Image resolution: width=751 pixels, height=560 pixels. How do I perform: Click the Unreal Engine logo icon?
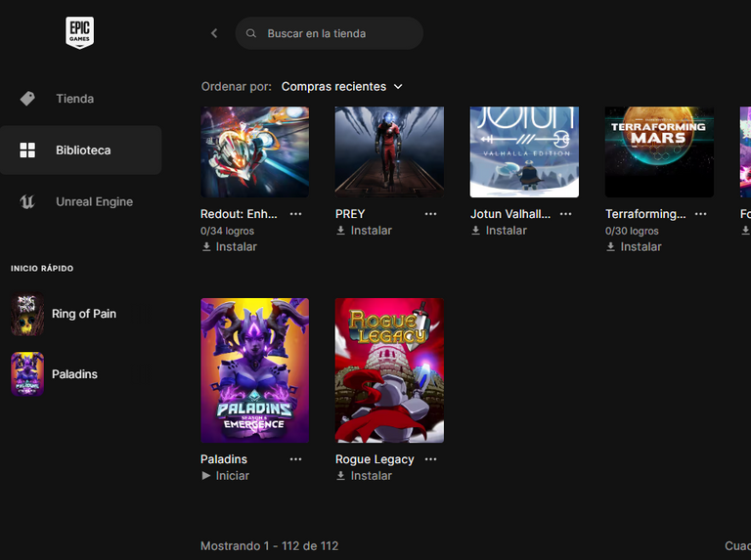coord(27,202)
